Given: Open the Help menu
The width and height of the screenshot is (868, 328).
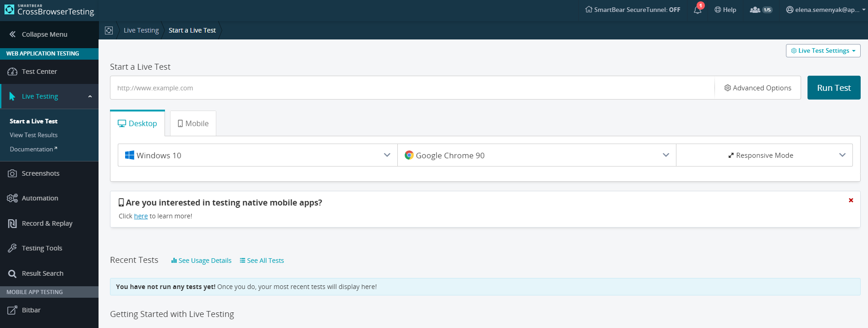Looking at the screenshot, I should [x=725, y=10].
